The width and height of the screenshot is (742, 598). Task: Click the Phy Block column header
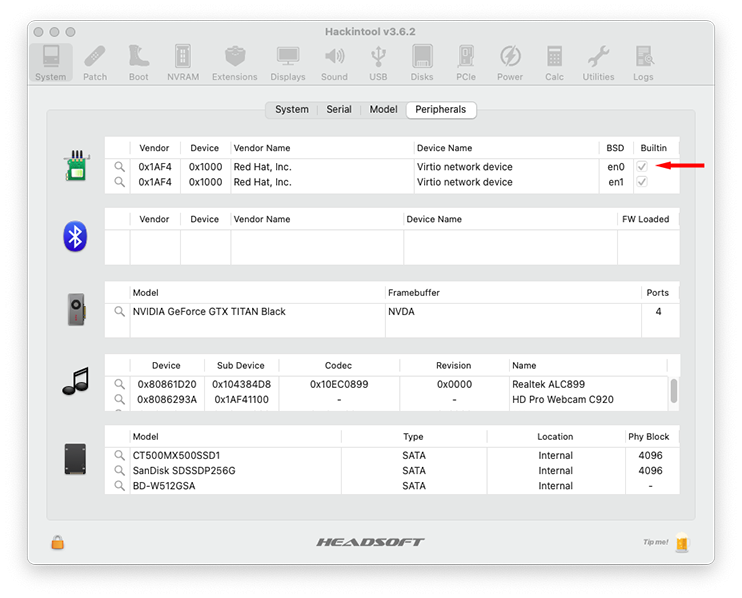point(648,437)
